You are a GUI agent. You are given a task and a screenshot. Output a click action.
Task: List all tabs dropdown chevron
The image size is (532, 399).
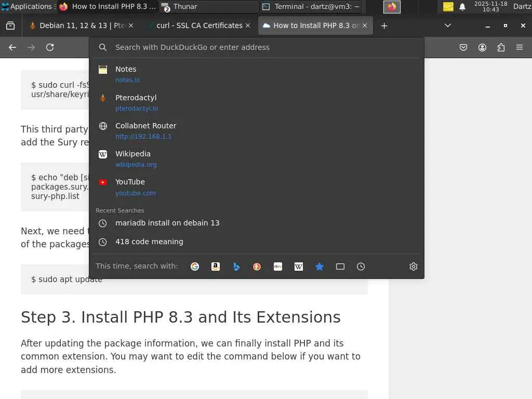(x=448, y=26)
